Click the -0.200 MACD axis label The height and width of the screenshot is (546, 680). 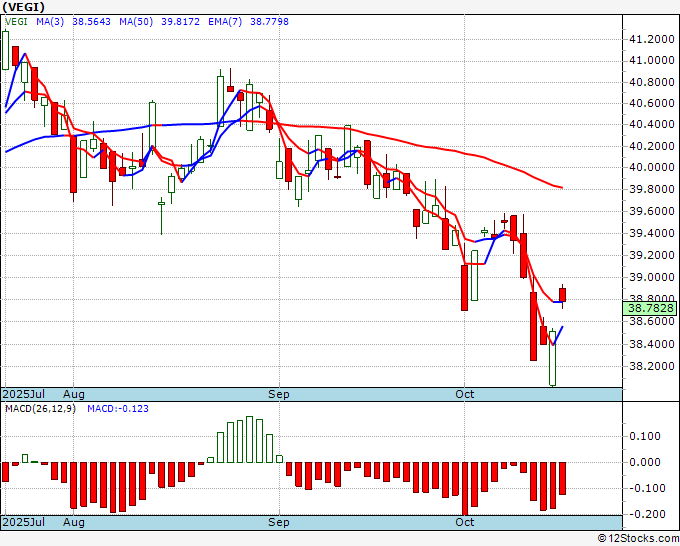coord(645,514)
